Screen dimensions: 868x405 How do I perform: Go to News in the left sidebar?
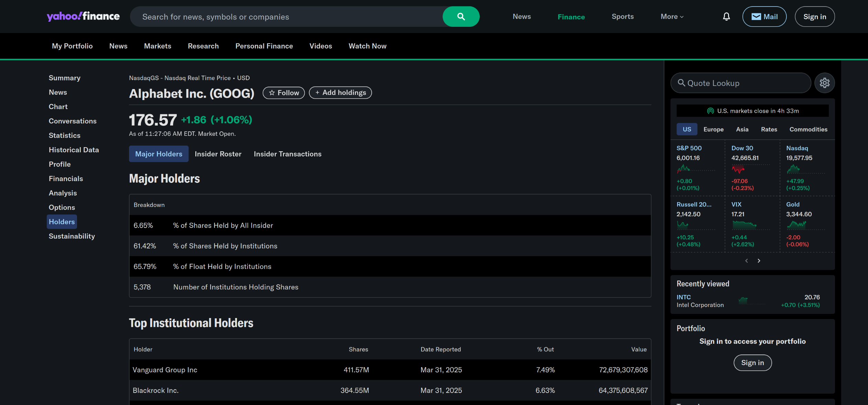coord(58,92)
